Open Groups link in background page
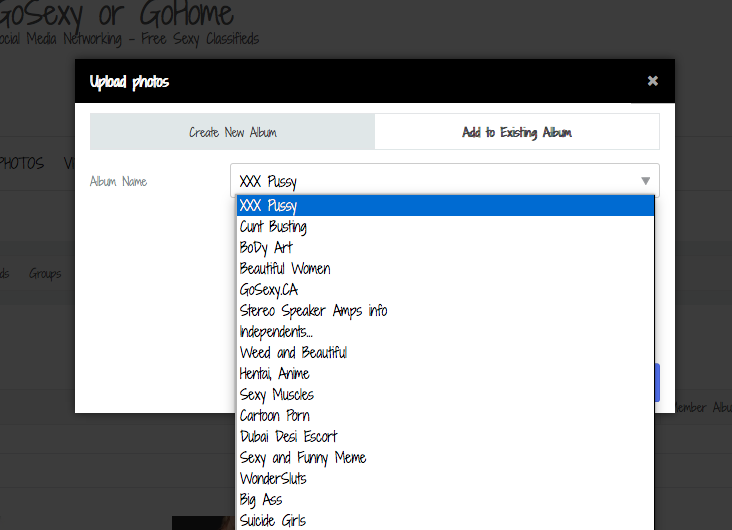The image size is (732, 530). [45, 274]
